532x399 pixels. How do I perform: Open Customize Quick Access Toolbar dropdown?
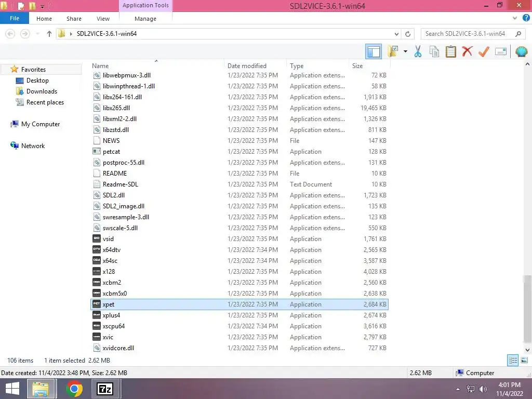pos(43,6)
